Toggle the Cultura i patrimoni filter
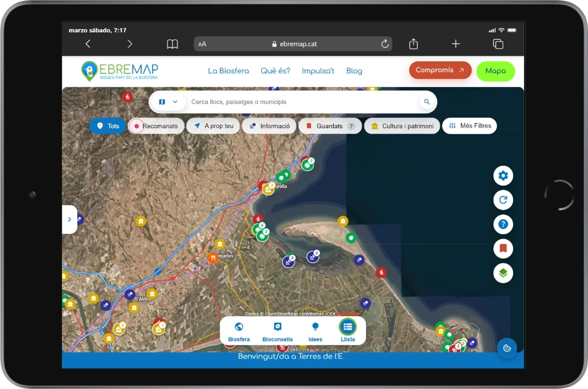Viewport: 588px width, 389px height. (402, 126)
